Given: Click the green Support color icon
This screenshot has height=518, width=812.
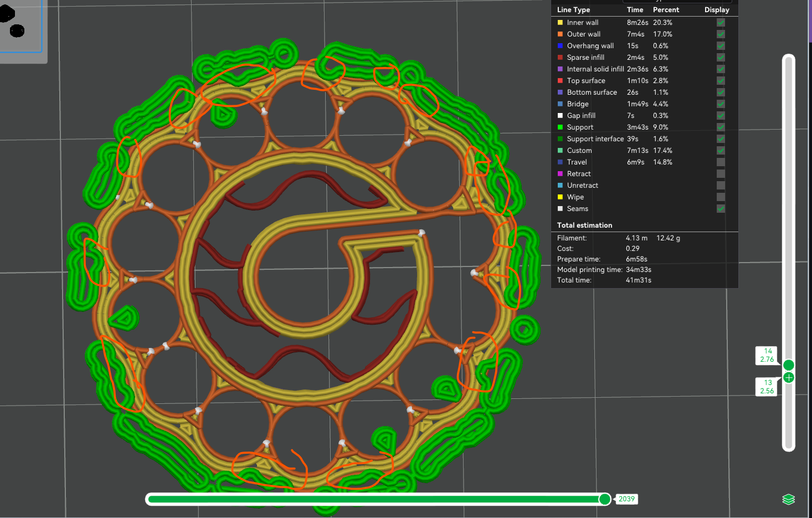Looking at the screenshot, I should pyautogui.click(x=561, y=127).
